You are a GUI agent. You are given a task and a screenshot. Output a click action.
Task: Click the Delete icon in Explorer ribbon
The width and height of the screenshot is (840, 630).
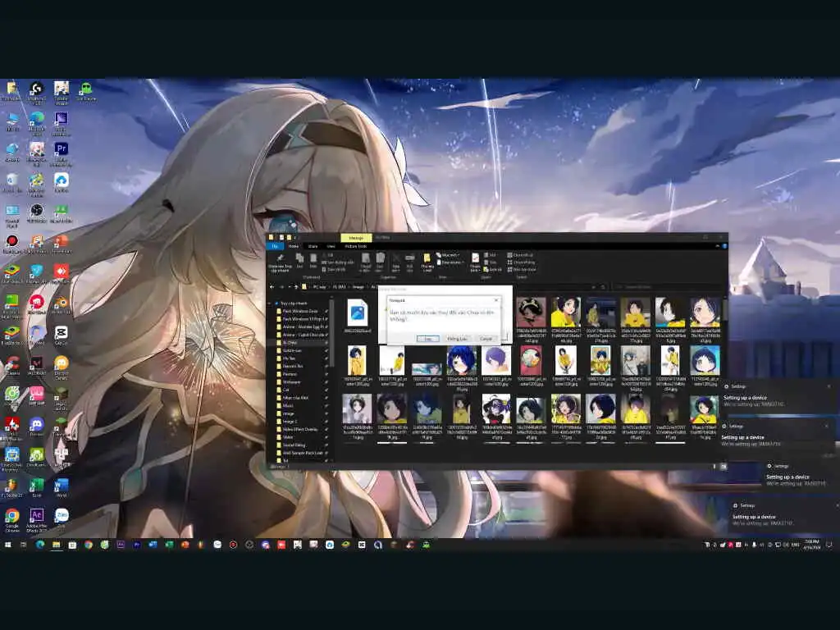pos(396,262)
